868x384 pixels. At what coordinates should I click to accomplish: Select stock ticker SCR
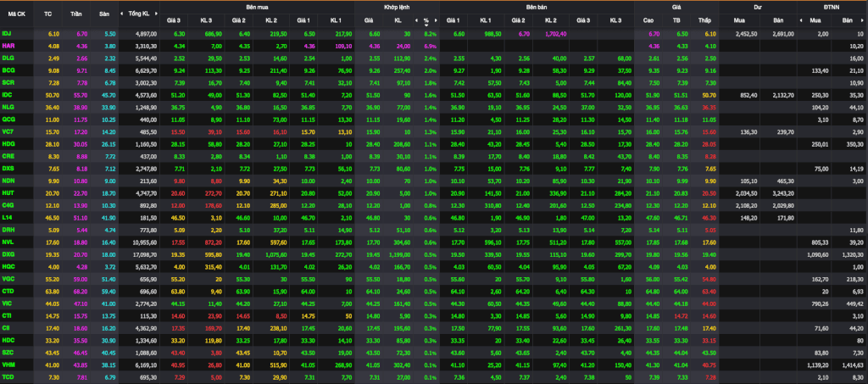click(8, 82)
